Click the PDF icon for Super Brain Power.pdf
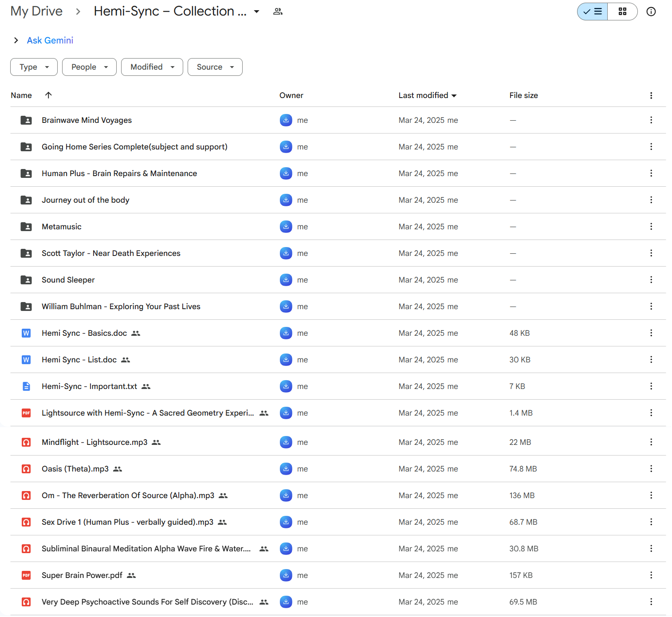Viewport: 672px width, 617px height. (x=26, y=575)
